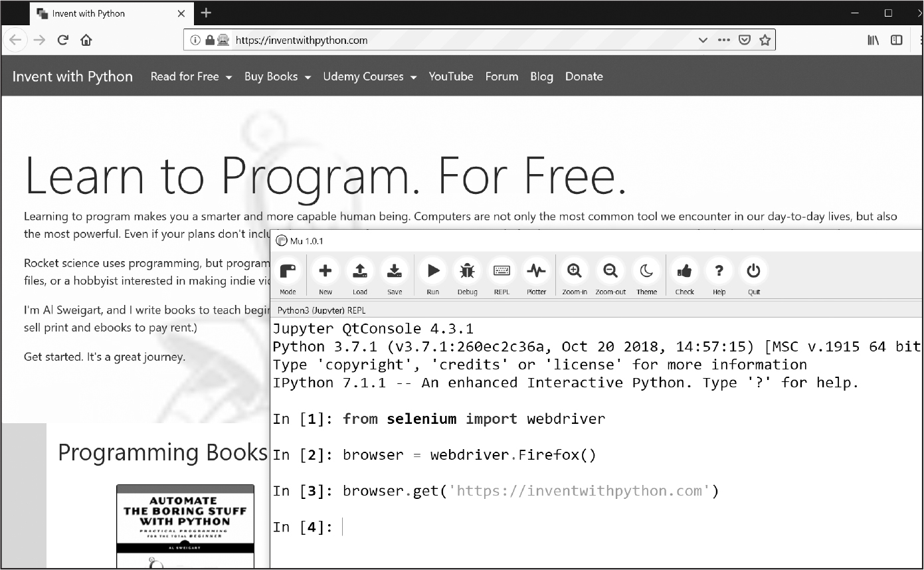Click the Load file icon in Mu
Viewport: 924px width, 570px height.
click(360, 272)
